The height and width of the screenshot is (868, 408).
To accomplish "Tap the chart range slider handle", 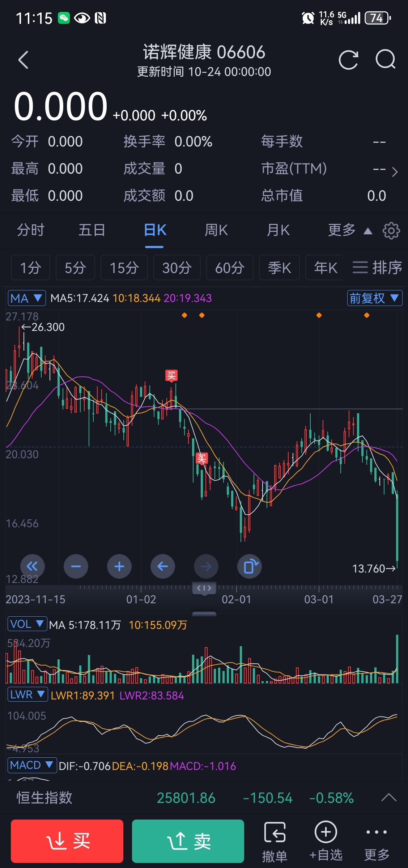I will tap(204, 588).
